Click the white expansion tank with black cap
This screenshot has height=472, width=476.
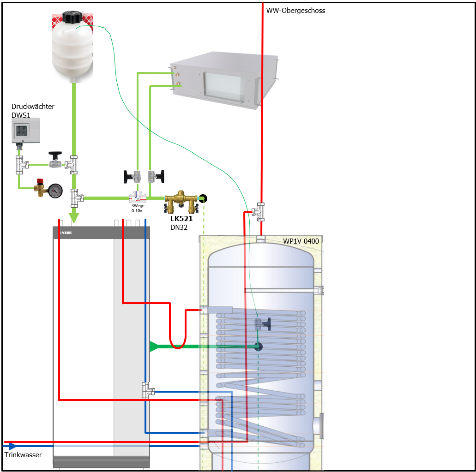pos(73,47)
